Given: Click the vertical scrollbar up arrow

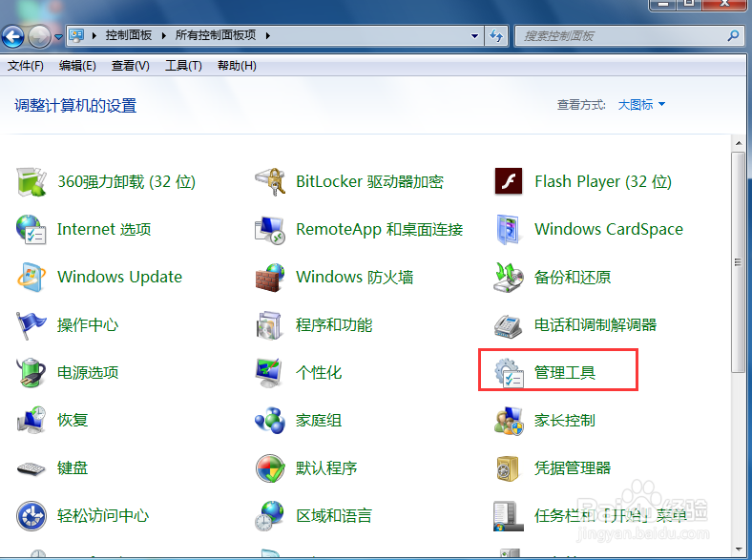Looking at the screenshot, I should pos(738,143).
